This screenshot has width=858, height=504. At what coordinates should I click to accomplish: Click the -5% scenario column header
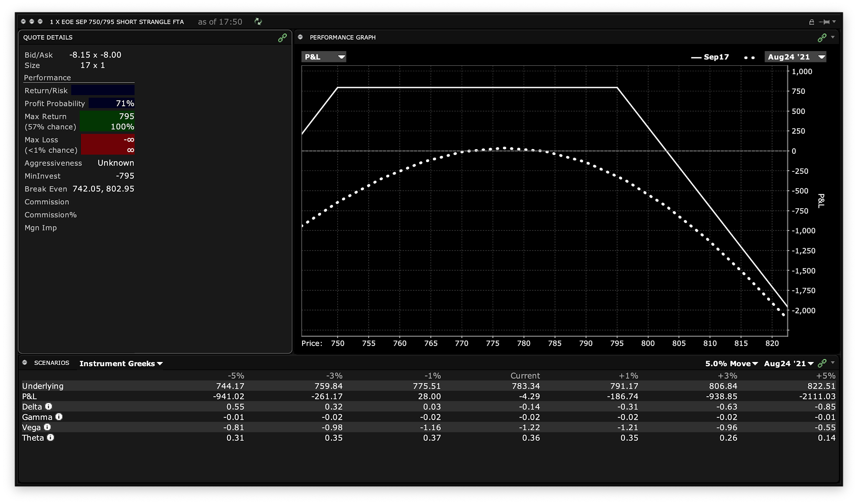pos(236,376)
